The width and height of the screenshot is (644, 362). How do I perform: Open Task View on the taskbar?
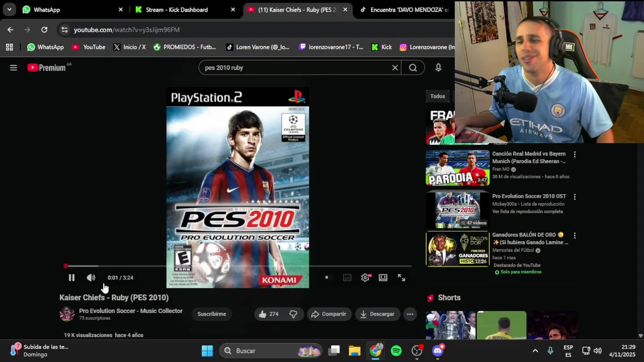[x=335, y=351]
